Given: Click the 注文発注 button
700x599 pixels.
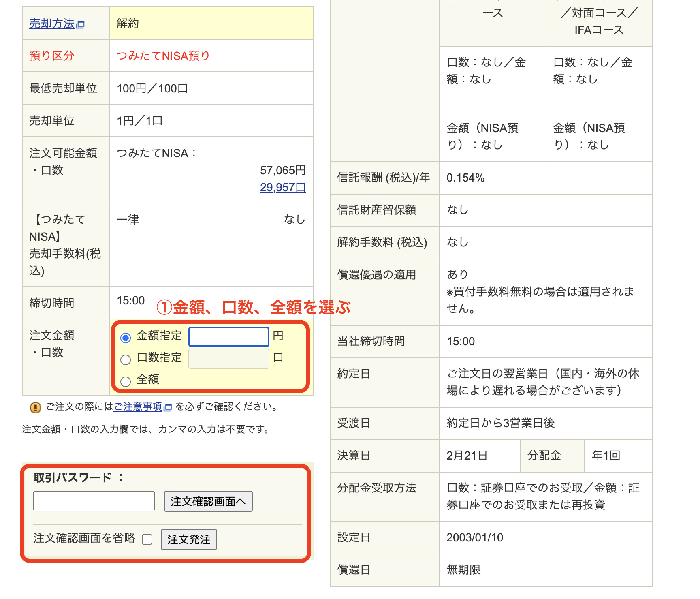Looking at the screenshot, I should (x=189, y=539).
